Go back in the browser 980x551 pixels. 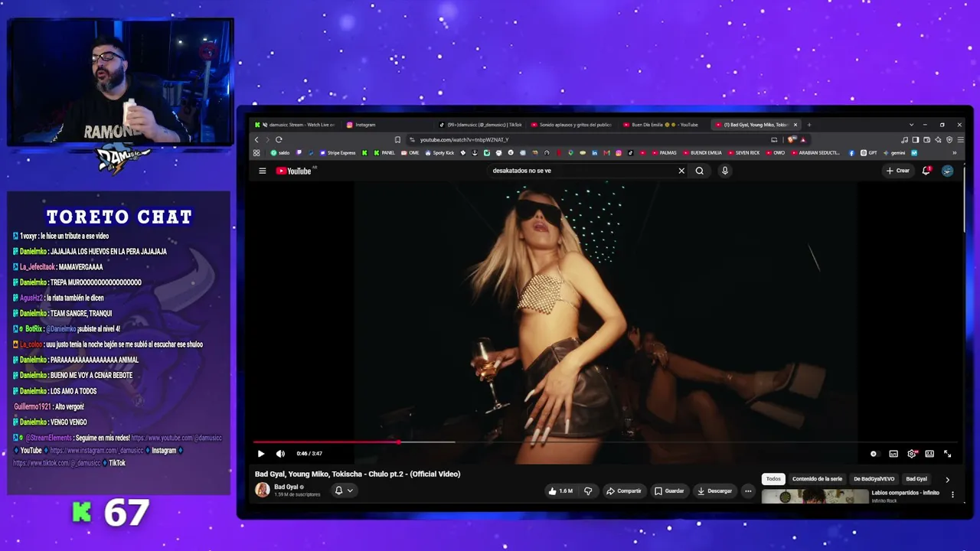[x=256, y=140]
